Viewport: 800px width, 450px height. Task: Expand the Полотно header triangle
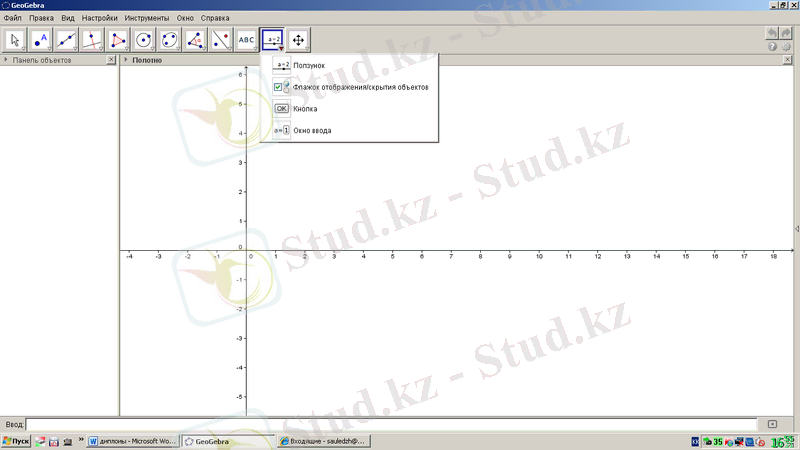[x=126, y=60]
